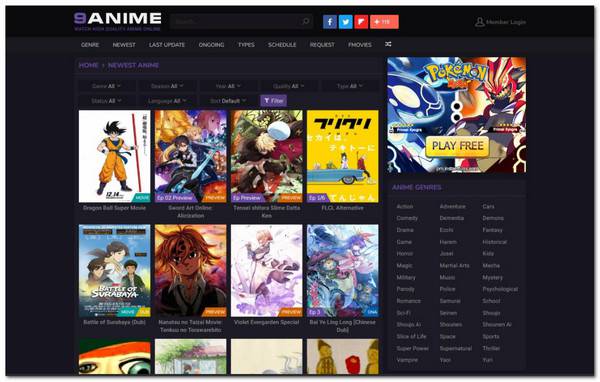Click the FLCL Alternative title link
This screenshot has height=382, width=600.
[342, 208]
